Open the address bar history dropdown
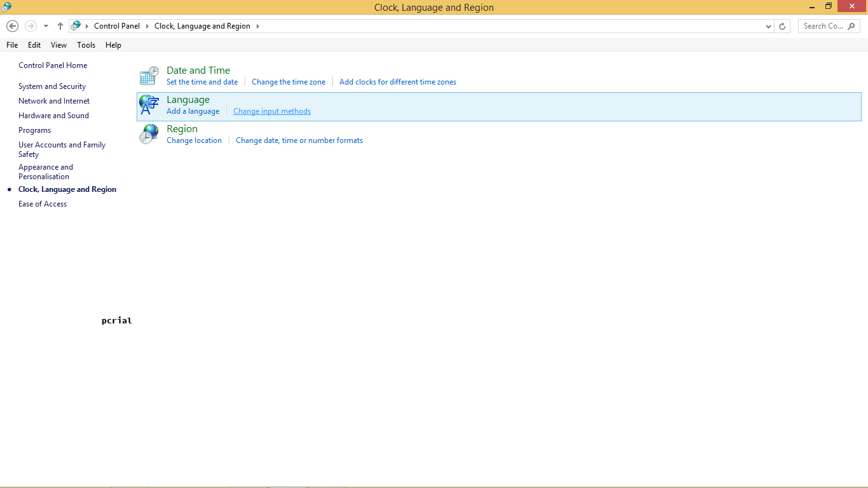This screenshot has width=868, height=488. click(x=768, y=26)
